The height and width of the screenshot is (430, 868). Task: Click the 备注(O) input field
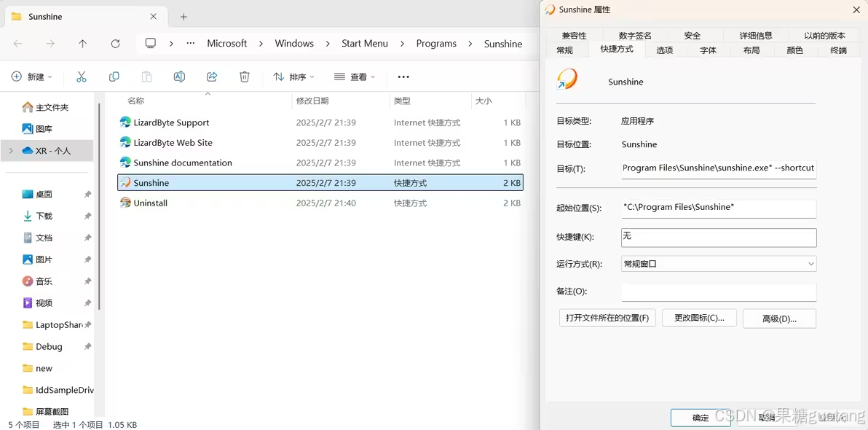(x=719, y=292)
